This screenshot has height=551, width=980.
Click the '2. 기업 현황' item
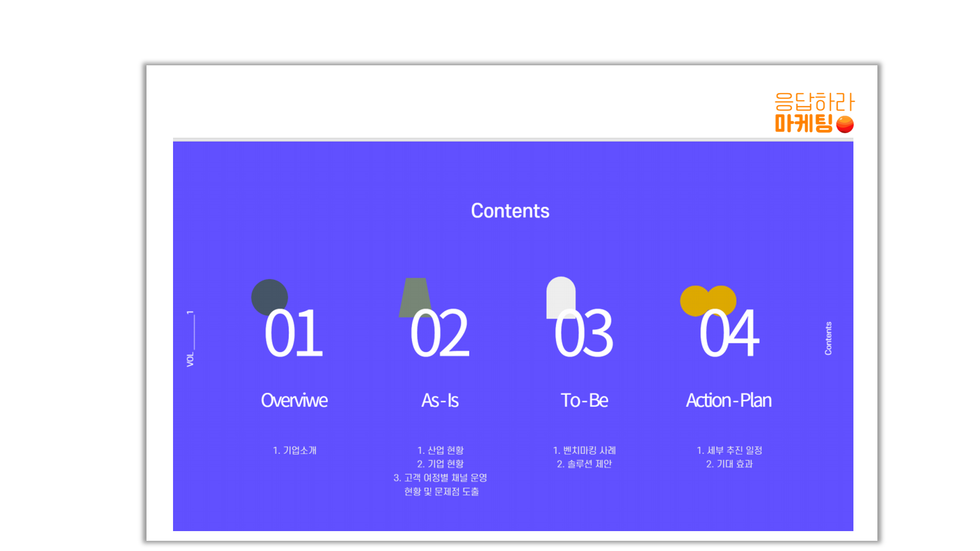click(x=440, y=464)
